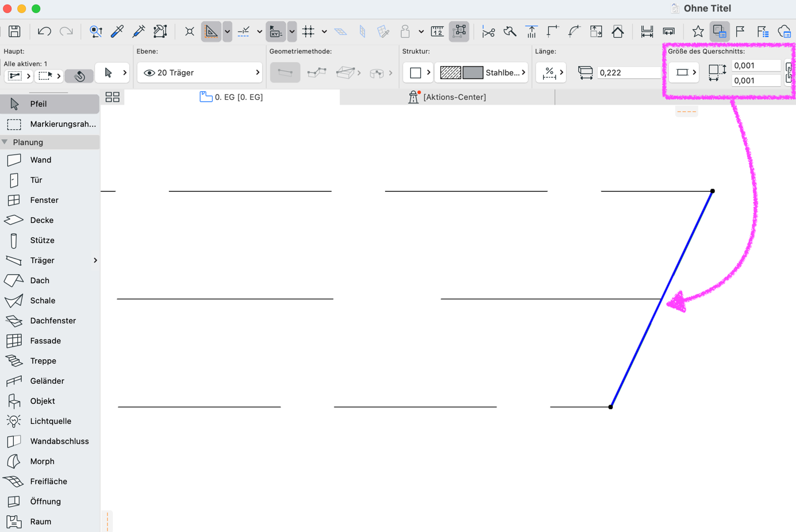Click the upper cross-section size field
796x532 pixels.
pos(756,65)
